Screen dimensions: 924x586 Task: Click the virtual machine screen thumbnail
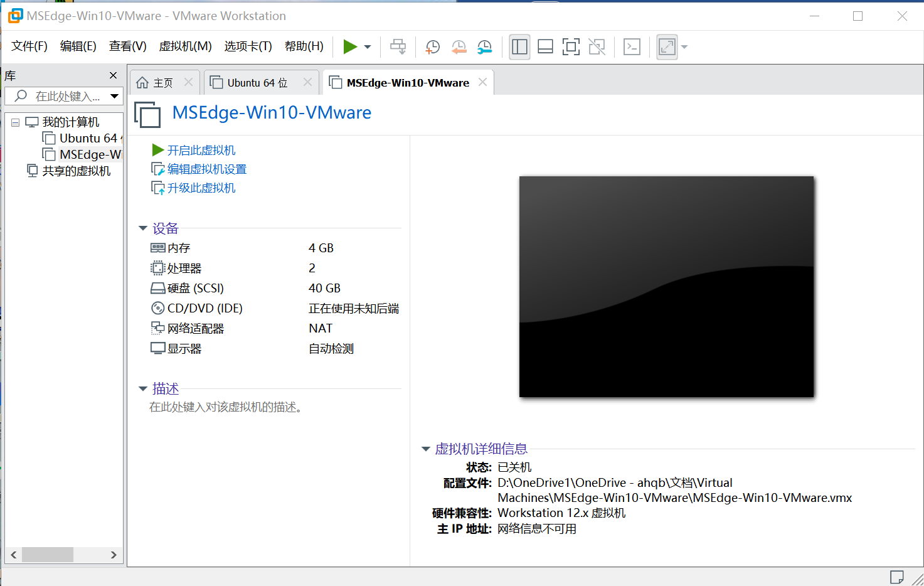tap(666, 287)
